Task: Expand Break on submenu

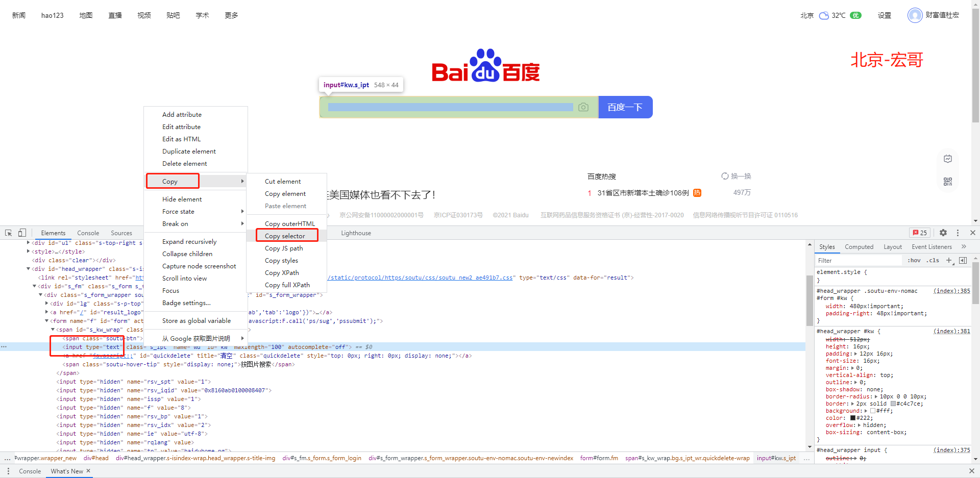Action: tap(196, 223)
